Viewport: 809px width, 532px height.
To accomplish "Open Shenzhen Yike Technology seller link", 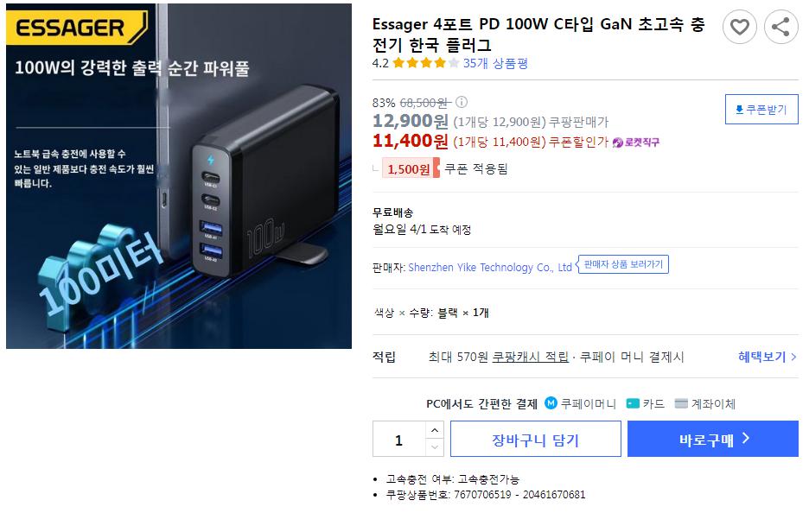I will [489, 268].
